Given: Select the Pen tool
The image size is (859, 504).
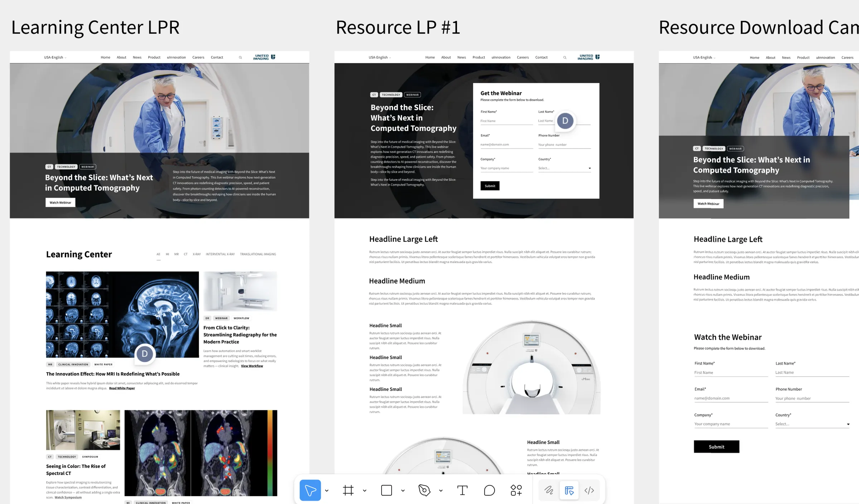Looking at the screenshot, I should tap(424, 490).
